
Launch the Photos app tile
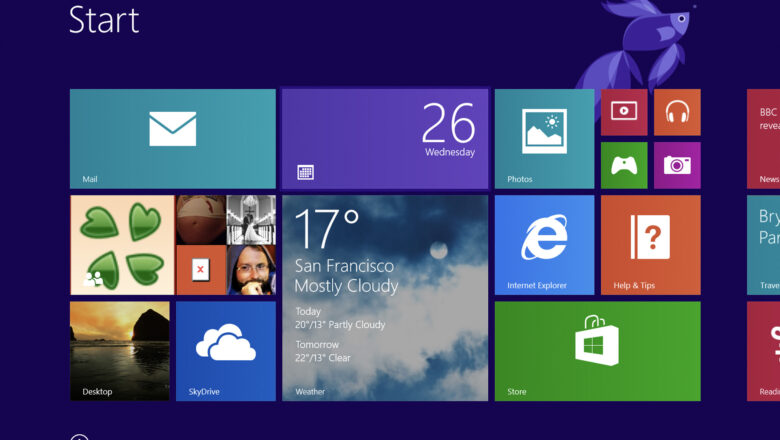tap(544, 138)
